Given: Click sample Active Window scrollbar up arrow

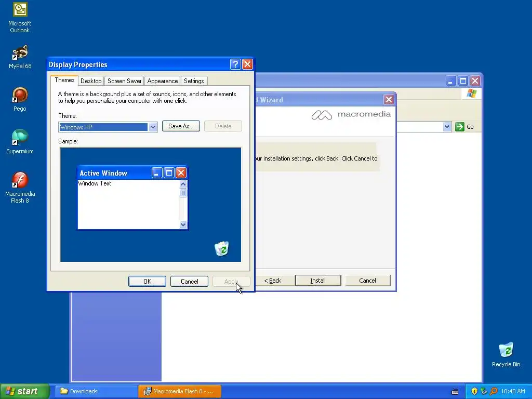Looking at the screenshot, I should [183, 184].
